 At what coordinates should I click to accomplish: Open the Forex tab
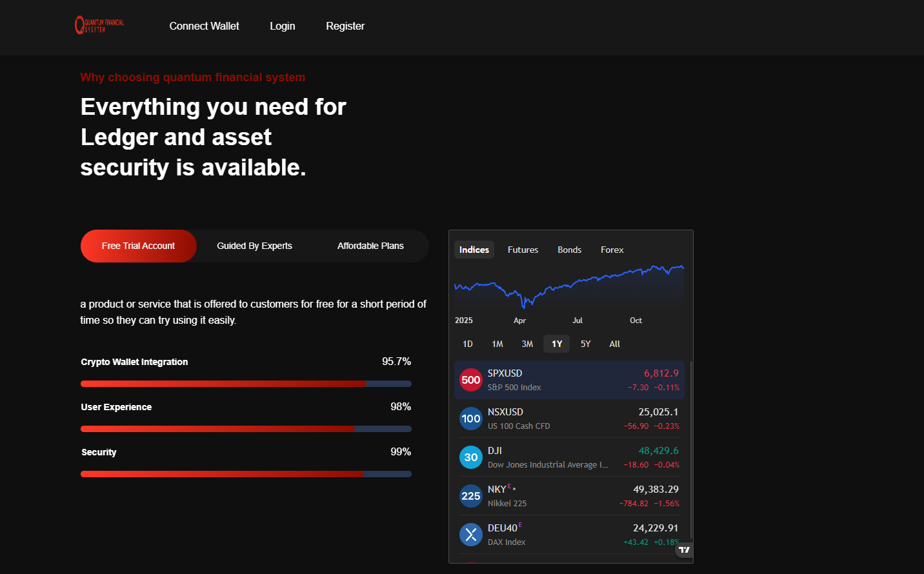point(612,250)
